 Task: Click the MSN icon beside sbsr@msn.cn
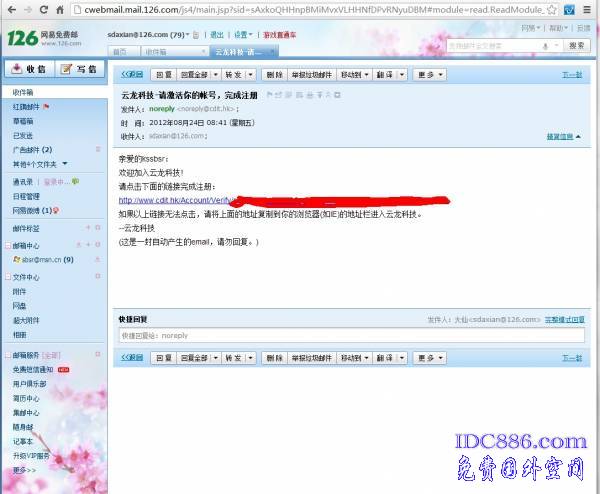[16, 258]
